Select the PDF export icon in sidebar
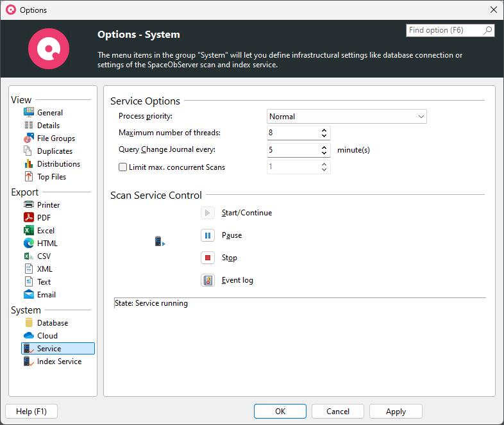The height and width of the screenshot is (425, 504). coord(29,218)
